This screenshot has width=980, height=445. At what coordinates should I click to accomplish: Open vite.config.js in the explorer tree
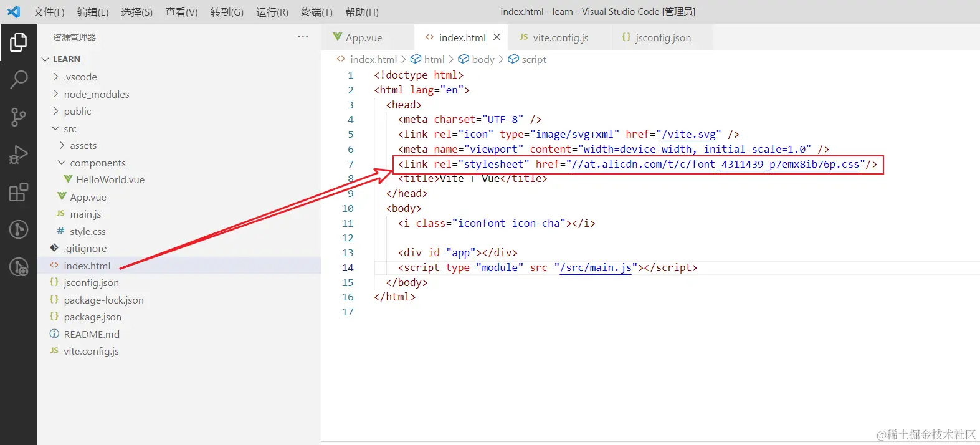pos(91,351)
